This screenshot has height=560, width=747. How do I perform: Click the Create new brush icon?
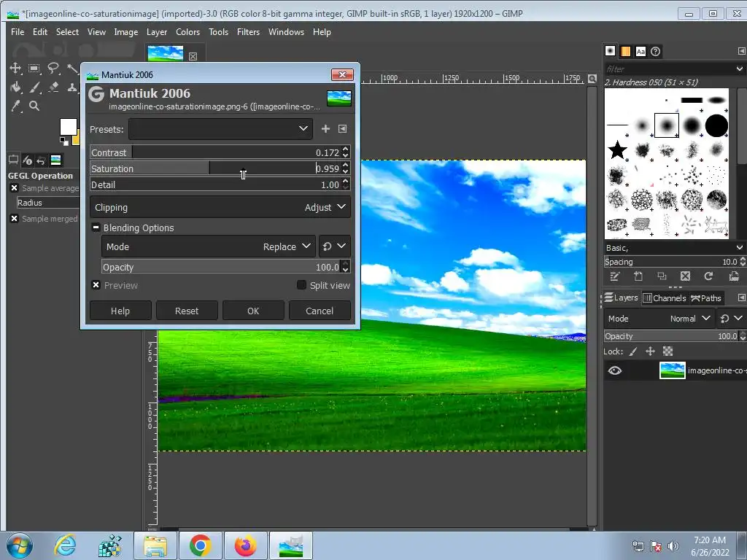click(x=638, y=276)
